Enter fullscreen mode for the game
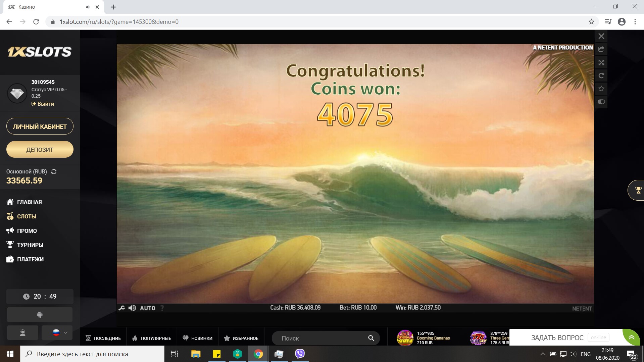 (601, 62)
